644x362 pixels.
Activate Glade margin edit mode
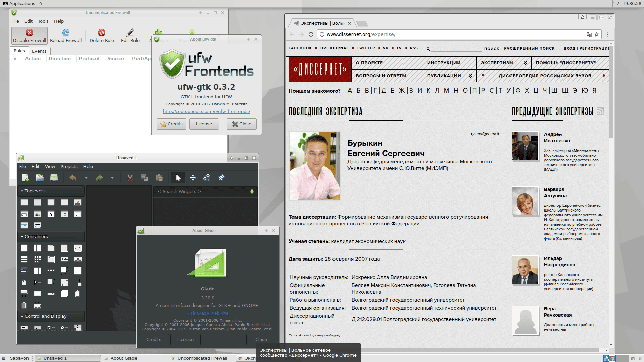207,178
